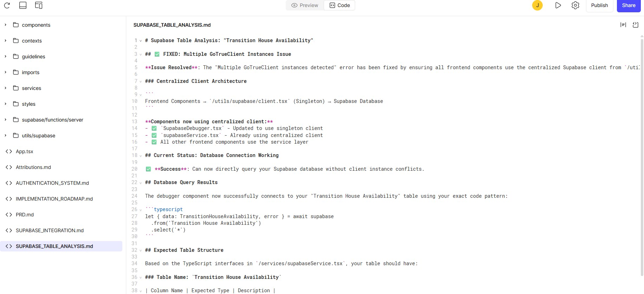
Task: Toggle the sidebar layout icon
Action: 39,5
